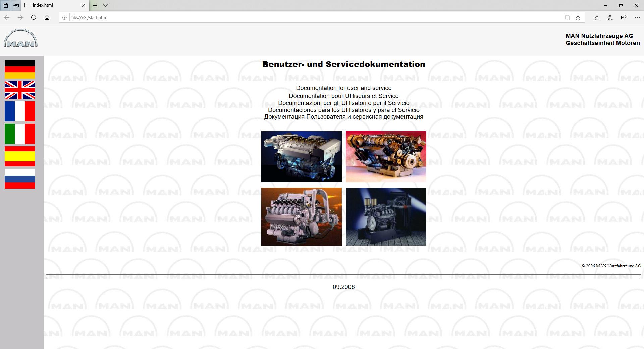644x349 pixels.
Task: Open the Microsoft Edge Hub icon
Action: (x=597, y=17)
